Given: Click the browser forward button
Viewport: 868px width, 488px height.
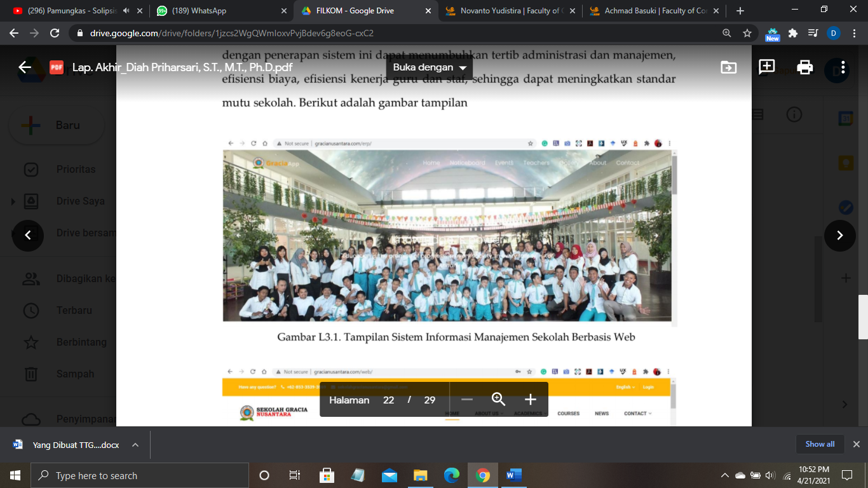Looking at the screenshot, I should 35,33.
